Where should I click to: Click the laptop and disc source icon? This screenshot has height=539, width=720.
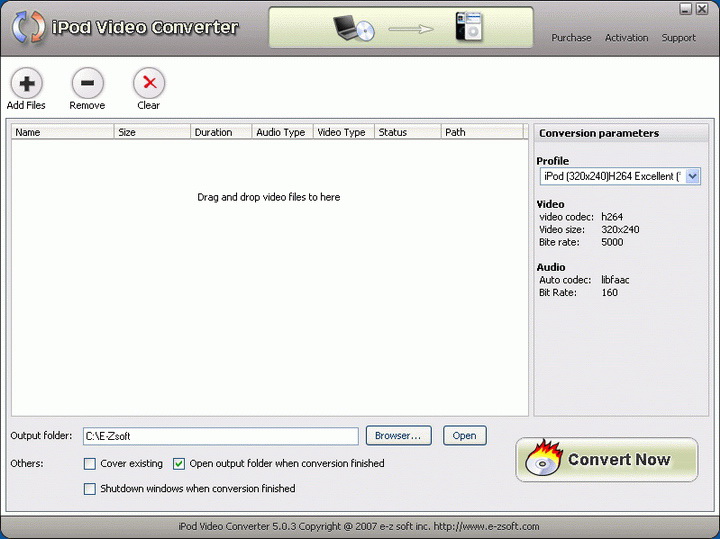pos(354,28)
